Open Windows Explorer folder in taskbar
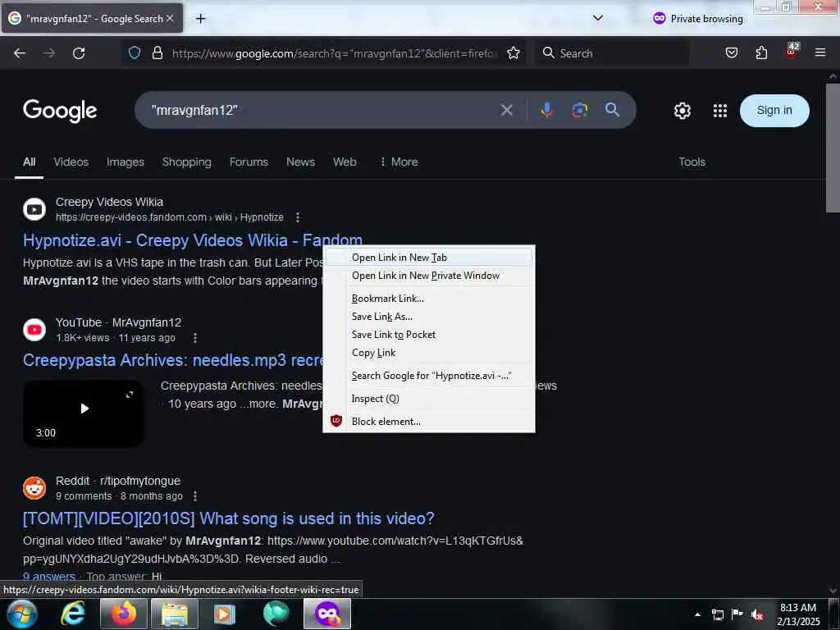The image size is (840, 630). [175, 614]
